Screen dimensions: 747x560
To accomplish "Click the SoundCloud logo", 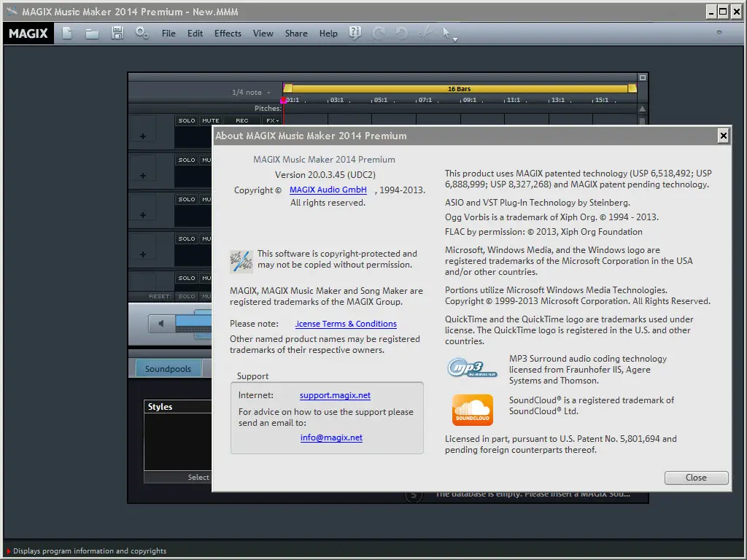I will coord(472,410).
